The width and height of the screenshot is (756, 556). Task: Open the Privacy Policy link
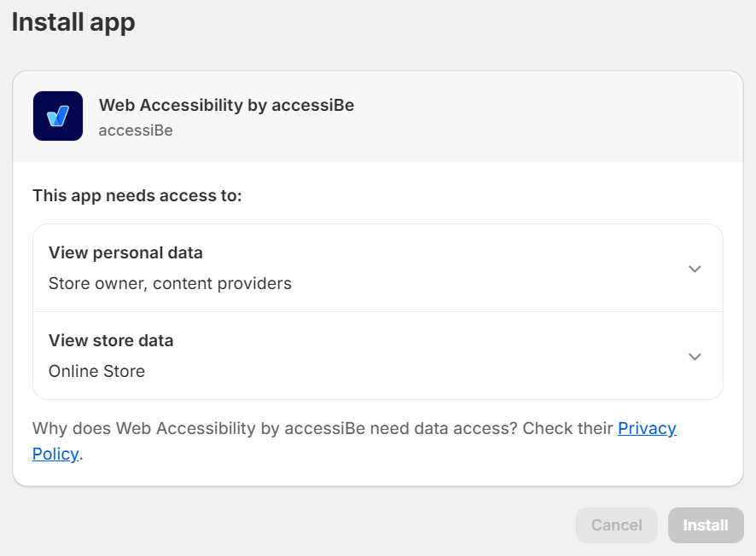[647, 428]
